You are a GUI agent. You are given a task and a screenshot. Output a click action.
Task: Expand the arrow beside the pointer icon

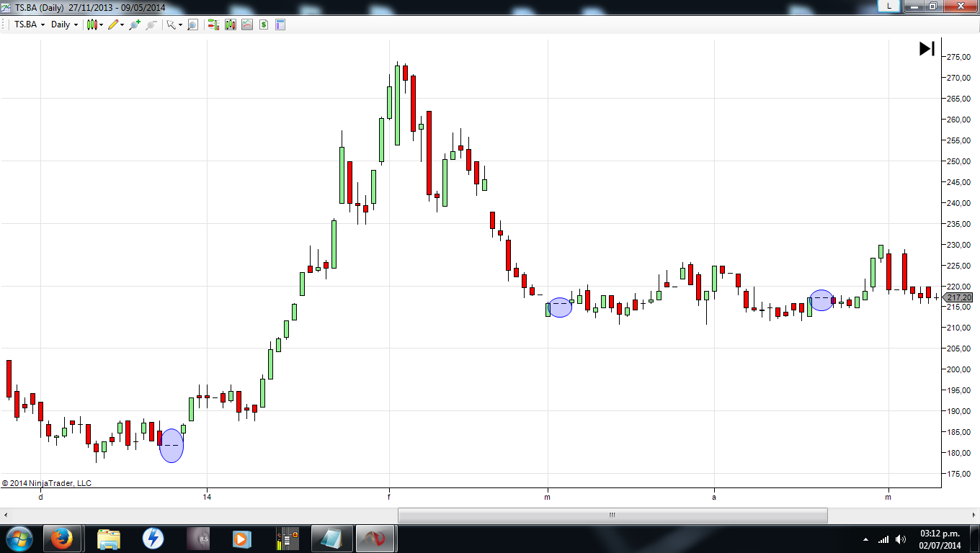coord(180,24)
